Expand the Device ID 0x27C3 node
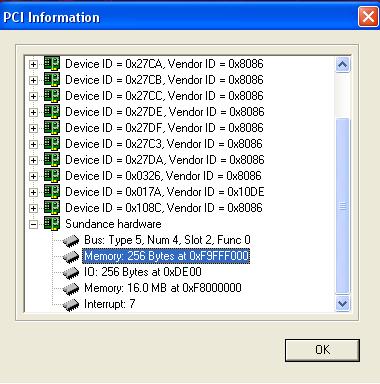 tap(33, 144)
